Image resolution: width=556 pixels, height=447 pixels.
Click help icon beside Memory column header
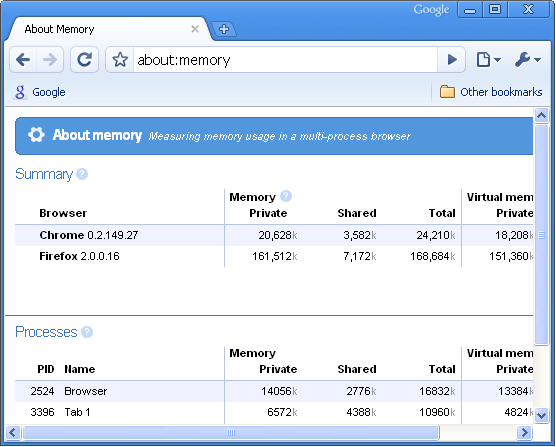286,196
